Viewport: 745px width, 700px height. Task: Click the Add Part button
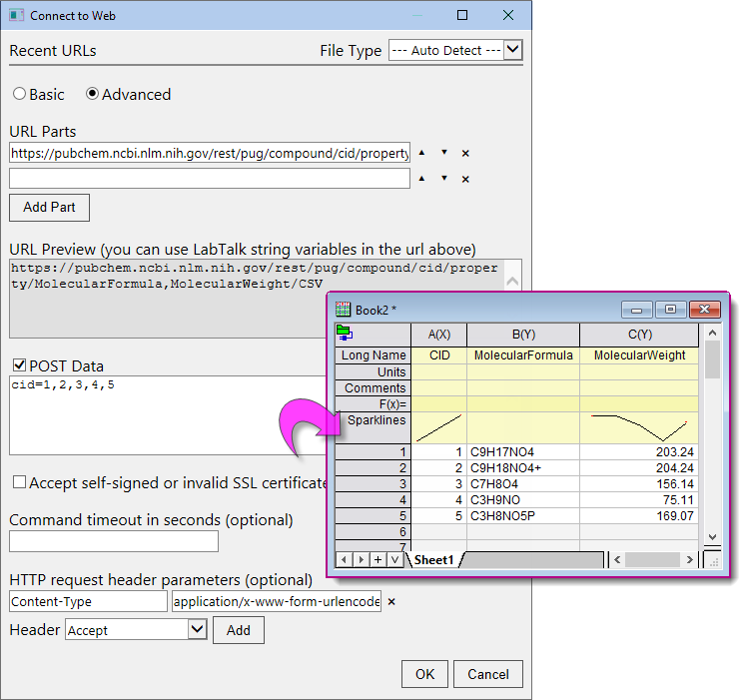pos(49,207)
